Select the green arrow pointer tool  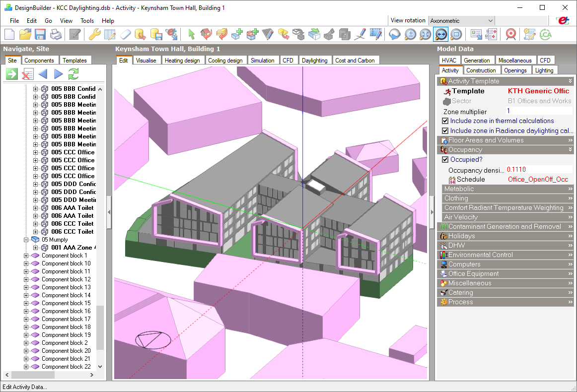click(191, 34)
